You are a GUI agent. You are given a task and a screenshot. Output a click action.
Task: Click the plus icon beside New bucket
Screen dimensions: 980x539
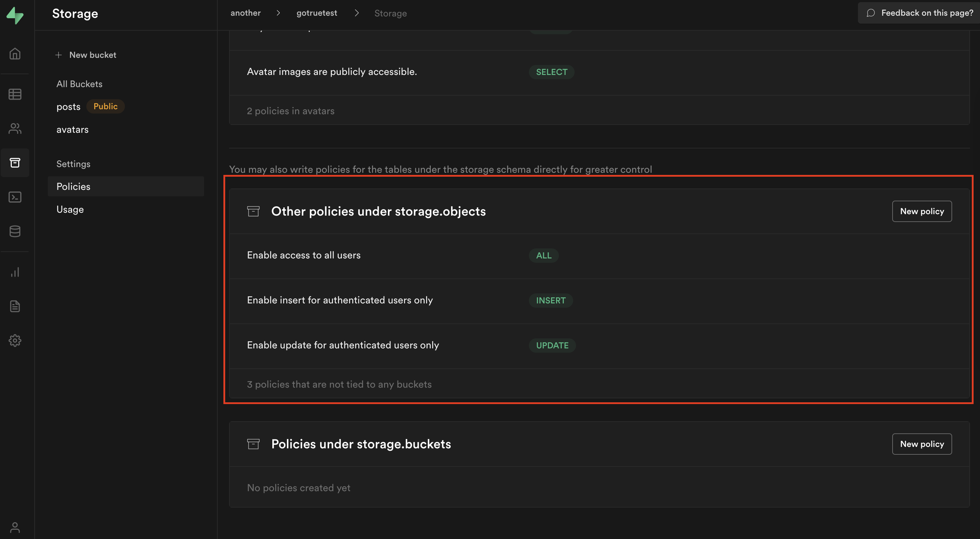point(58,55)
